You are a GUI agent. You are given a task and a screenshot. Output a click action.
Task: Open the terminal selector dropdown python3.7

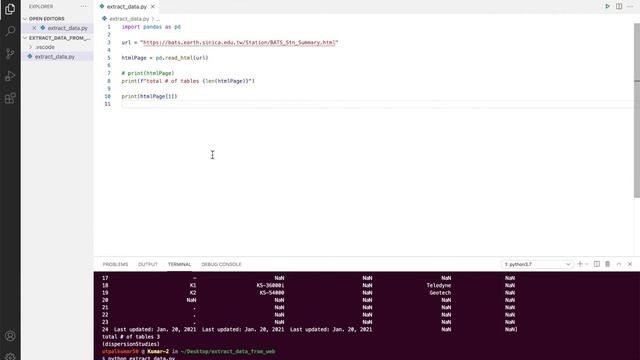537,264
